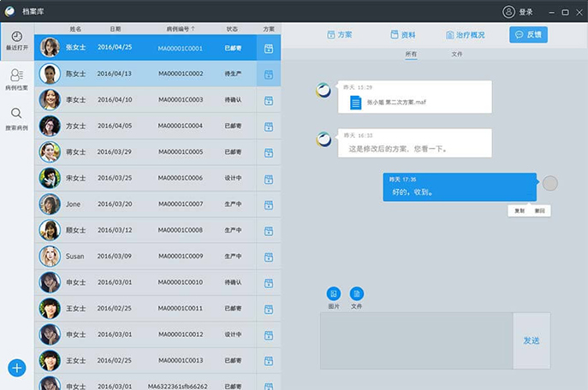Open the 最近打开 (recently opened) sidebar icon

click(x=16, y=39)
